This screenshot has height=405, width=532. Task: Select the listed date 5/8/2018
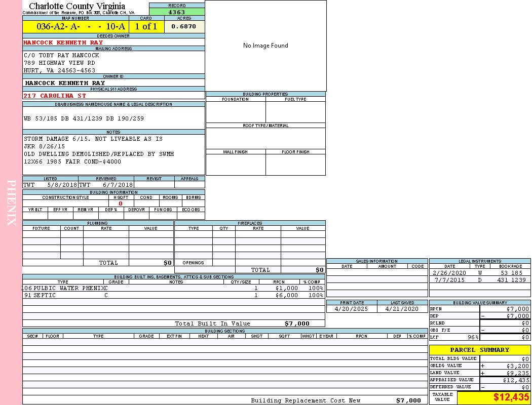click(x=61, y=185)
